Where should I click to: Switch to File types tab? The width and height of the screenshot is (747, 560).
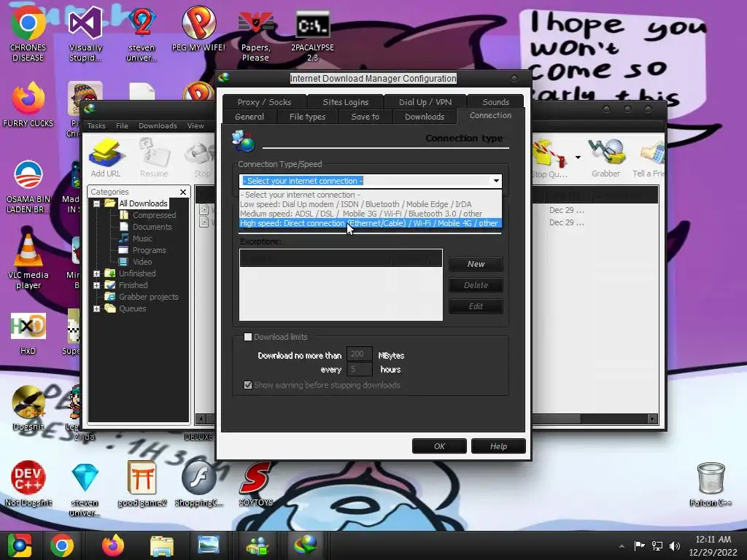click(307, 117)
